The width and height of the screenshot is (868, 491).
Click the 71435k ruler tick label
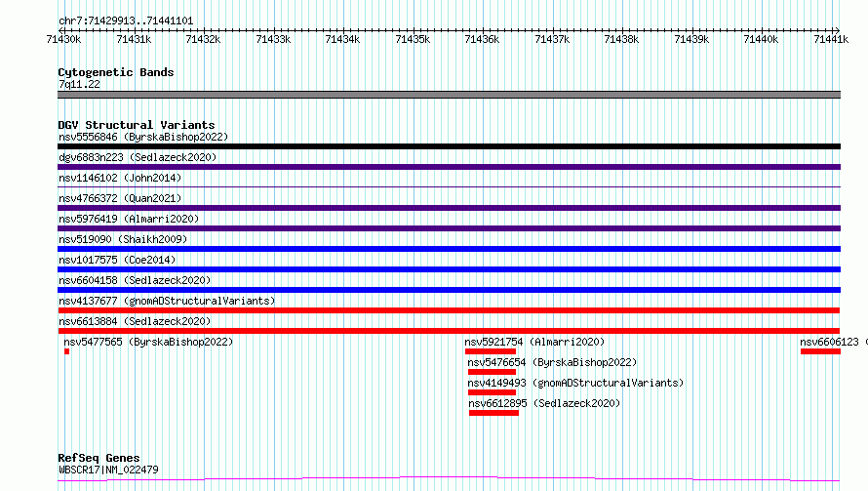pyautogui.click(x=413, y=39)
